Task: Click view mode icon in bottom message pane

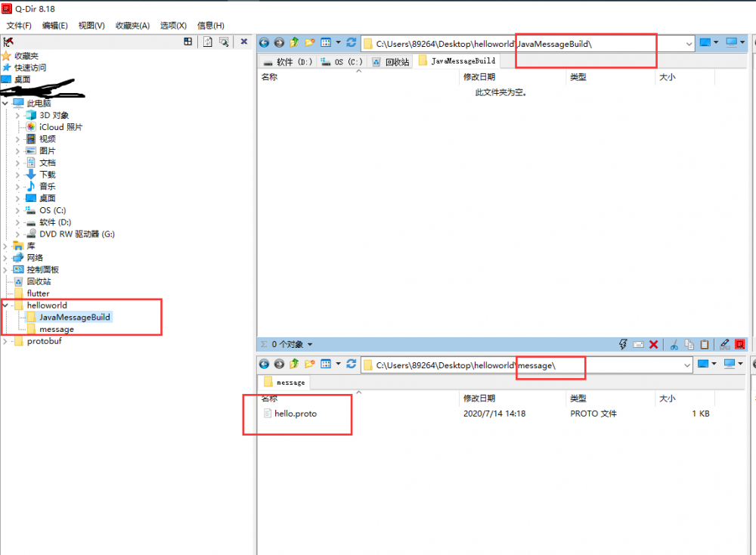Action: point(326,364)
